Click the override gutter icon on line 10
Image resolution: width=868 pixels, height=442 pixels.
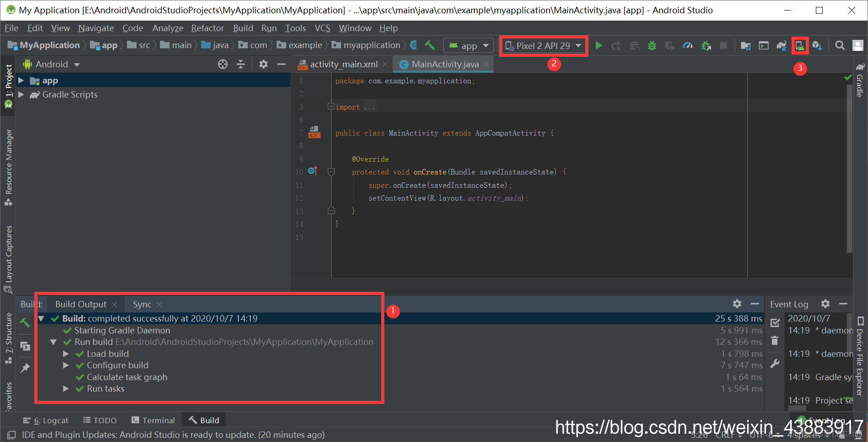click(x=313, y=171)
